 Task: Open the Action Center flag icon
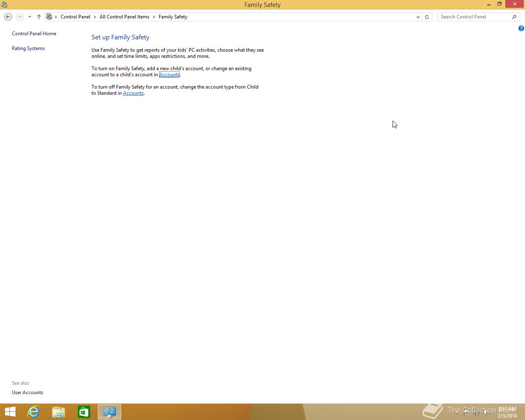point(466,412)
